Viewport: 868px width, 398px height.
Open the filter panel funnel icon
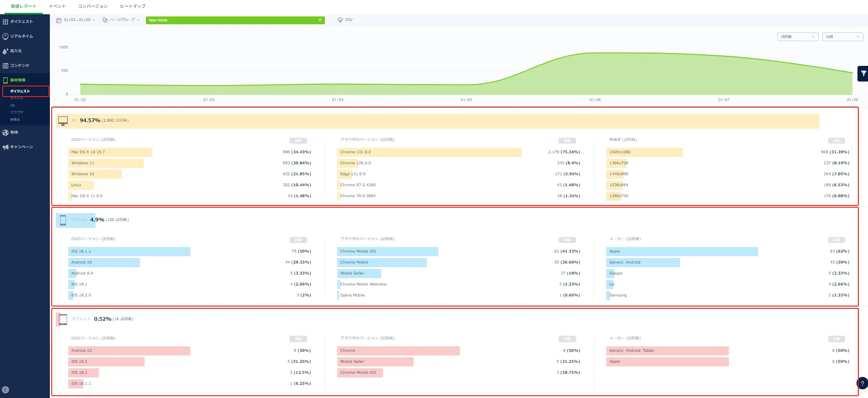pyautogui.click(x=863, y=73)
